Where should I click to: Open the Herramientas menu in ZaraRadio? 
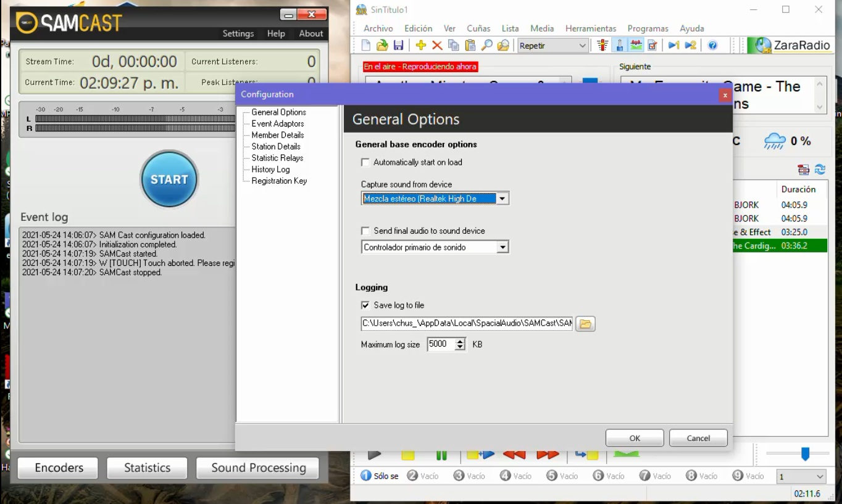(x=591, y=28)
